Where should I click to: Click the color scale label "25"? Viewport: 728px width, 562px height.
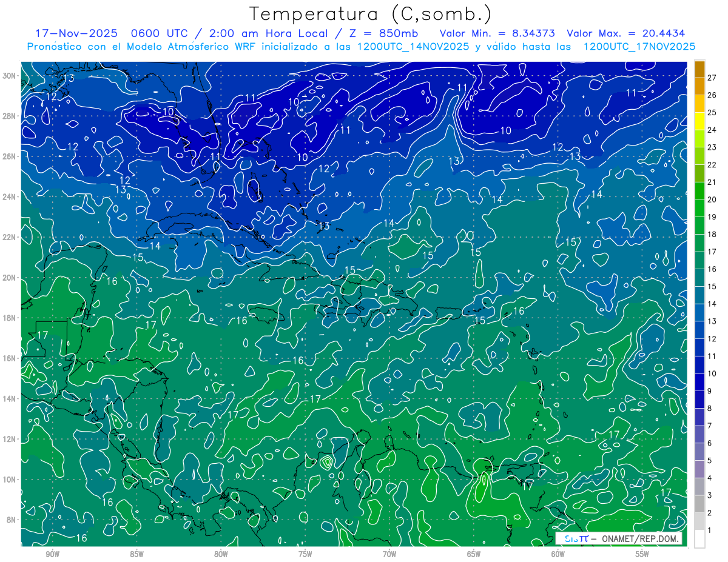tap(712, 112)
